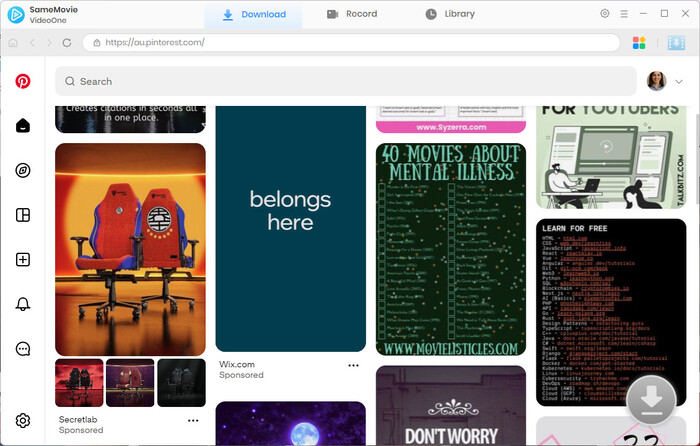Reload the page with refresh icon
This screenshot has width=700, height=446.
click(x=67, y=43)
